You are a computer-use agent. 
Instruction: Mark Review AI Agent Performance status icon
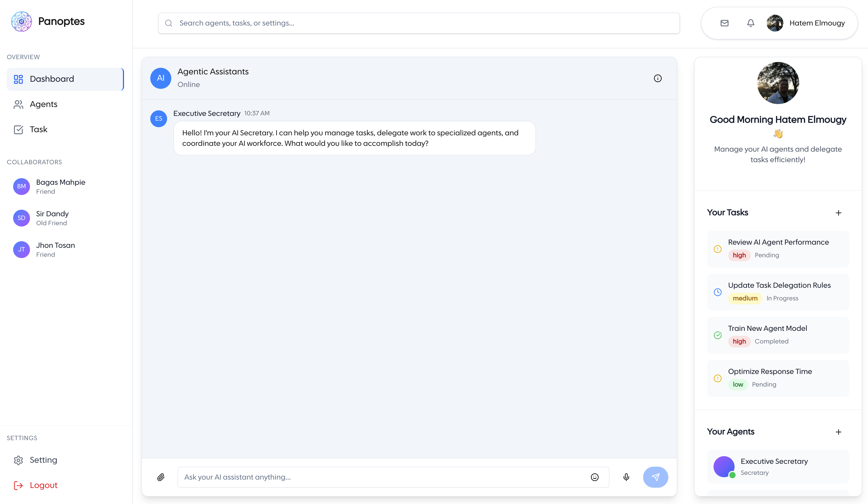click(x=718, y=249)
